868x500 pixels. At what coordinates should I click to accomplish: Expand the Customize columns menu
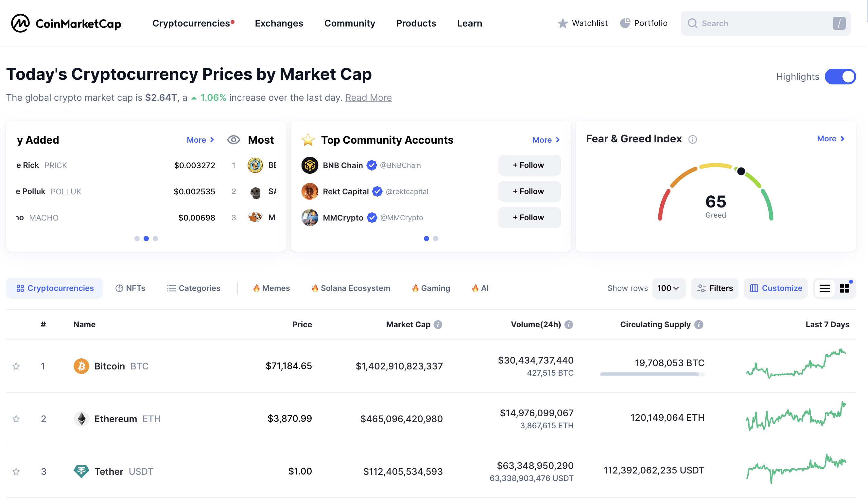click(x=777, y=288)
